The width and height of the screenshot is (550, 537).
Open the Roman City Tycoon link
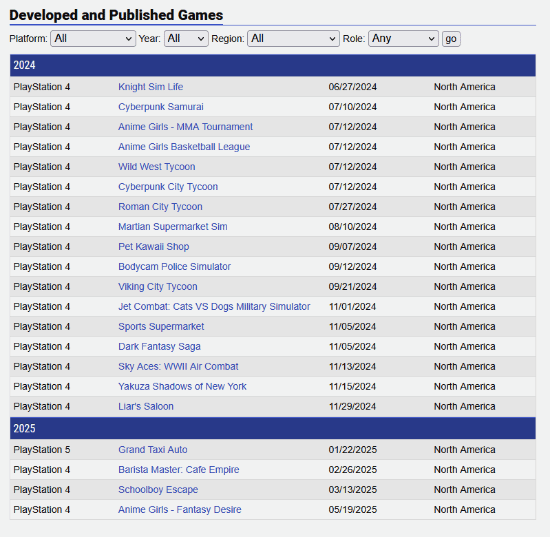click(160, 207)
